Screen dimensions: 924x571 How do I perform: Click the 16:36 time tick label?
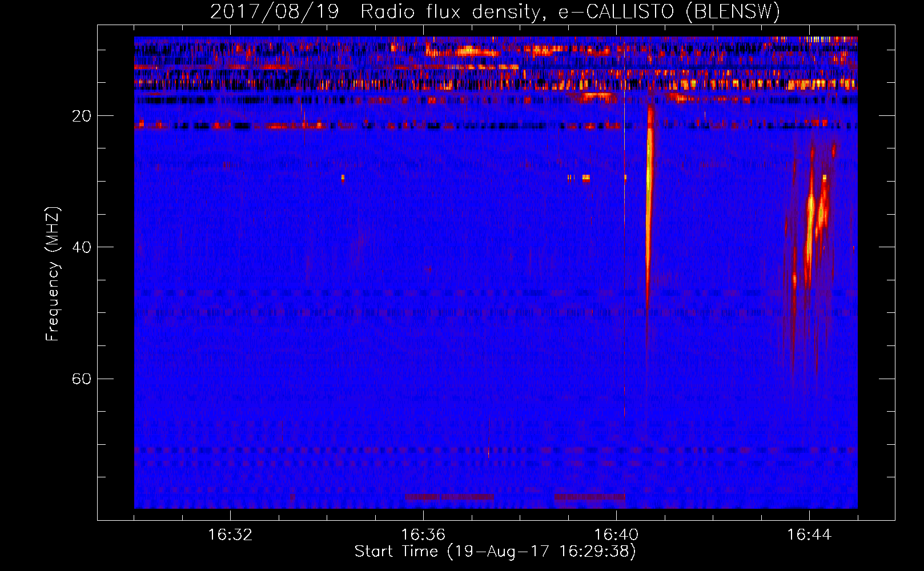click(423, 535)
